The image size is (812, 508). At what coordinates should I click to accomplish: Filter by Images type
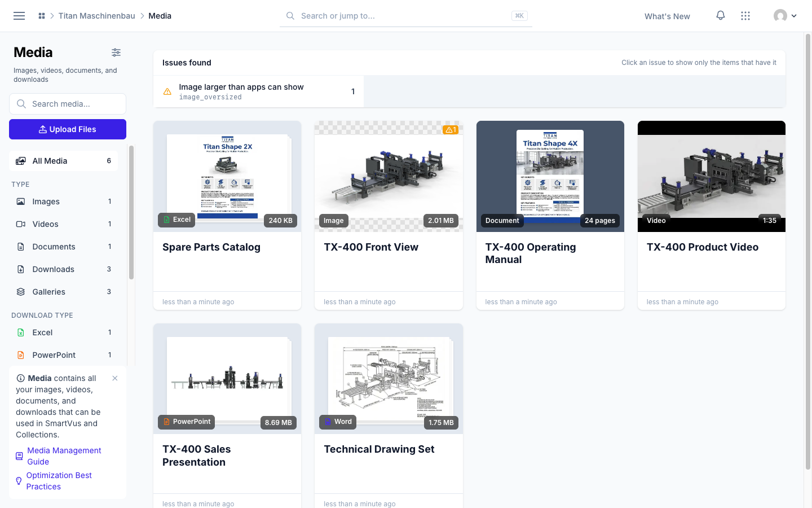pos(64,202)
